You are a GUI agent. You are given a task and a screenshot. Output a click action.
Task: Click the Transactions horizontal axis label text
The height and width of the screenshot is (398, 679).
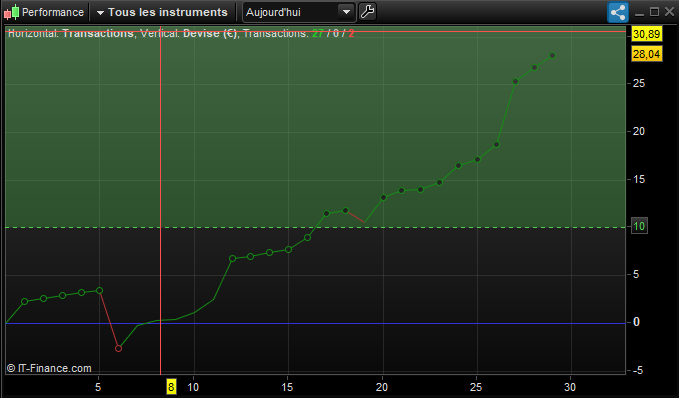(98, 33)
